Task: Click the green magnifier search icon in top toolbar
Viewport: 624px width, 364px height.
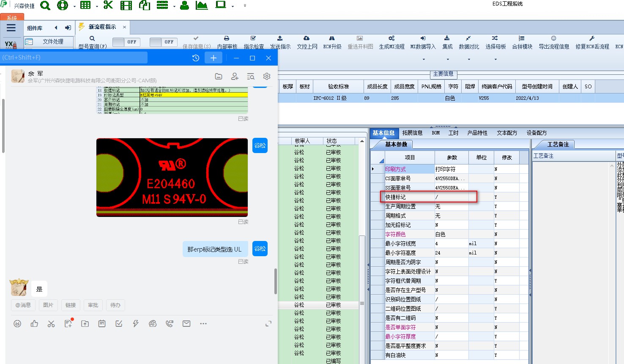Action: coord(45,5)
